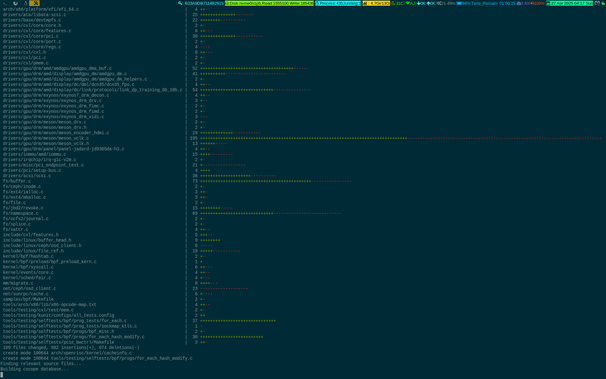
Task: Click the date and time block
Action: tap(569, 3)
